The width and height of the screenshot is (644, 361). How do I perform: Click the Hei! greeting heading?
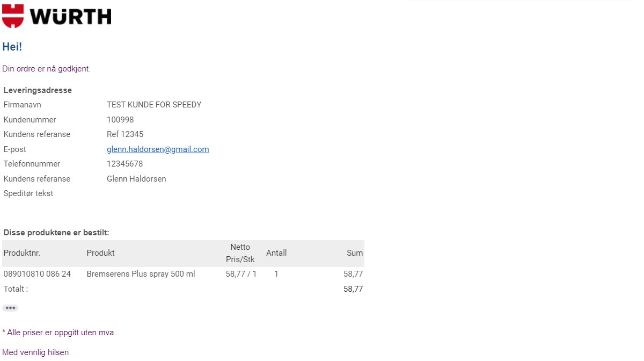pyautogui.click(x=12, y=47)
